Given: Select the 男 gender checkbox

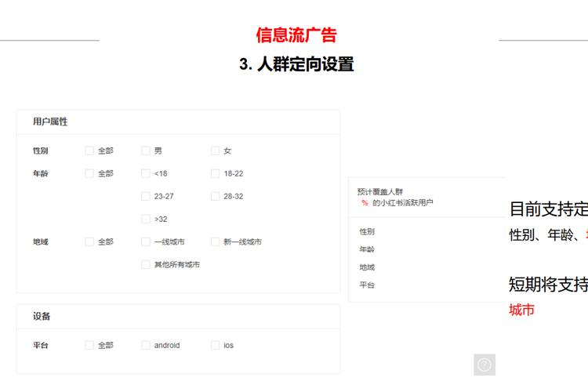Looking at the screenshot, I should point(146,151).
